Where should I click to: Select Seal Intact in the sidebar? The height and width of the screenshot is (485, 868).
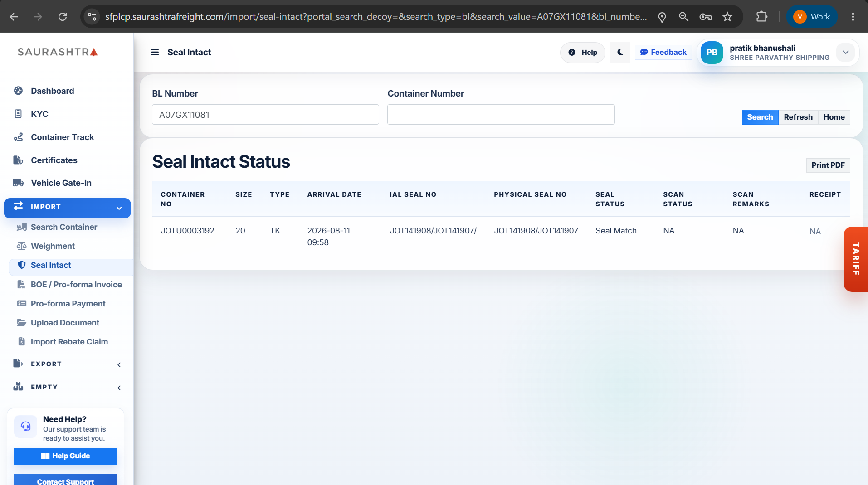pyautogui.click(x=71, y=267)
